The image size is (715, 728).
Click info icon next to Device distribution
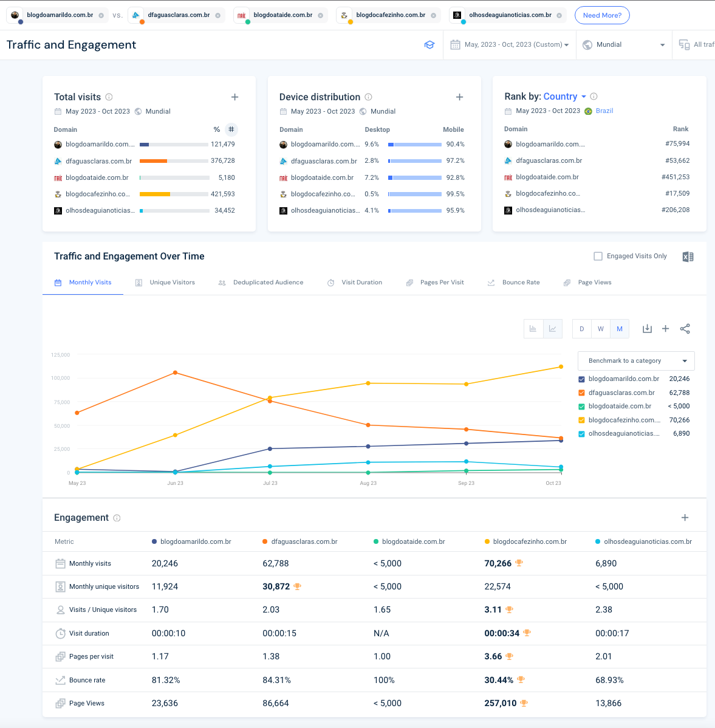pos(369,97)
